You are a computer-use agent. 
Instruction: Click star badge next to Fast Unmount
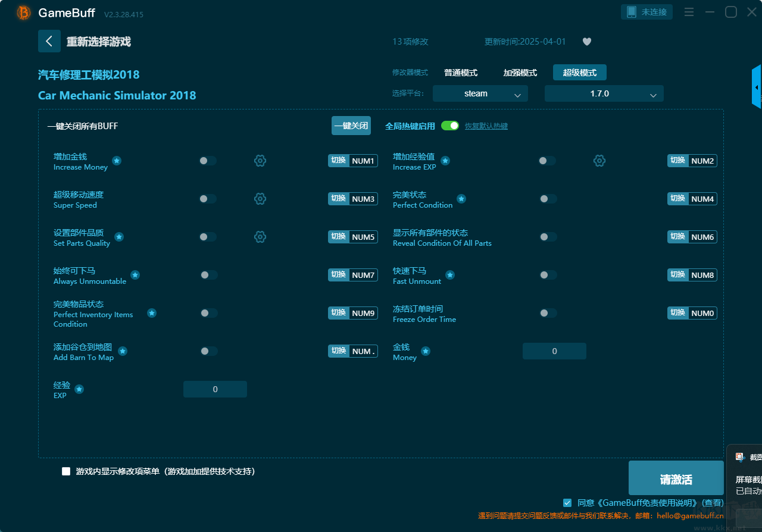pos(450,275)
